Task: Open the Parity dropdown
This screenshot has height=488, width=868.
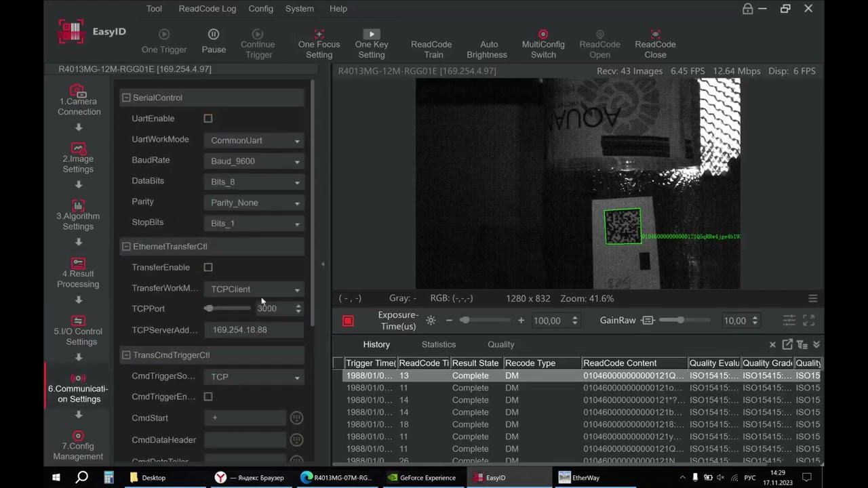Action: click(x=254, y=203)
